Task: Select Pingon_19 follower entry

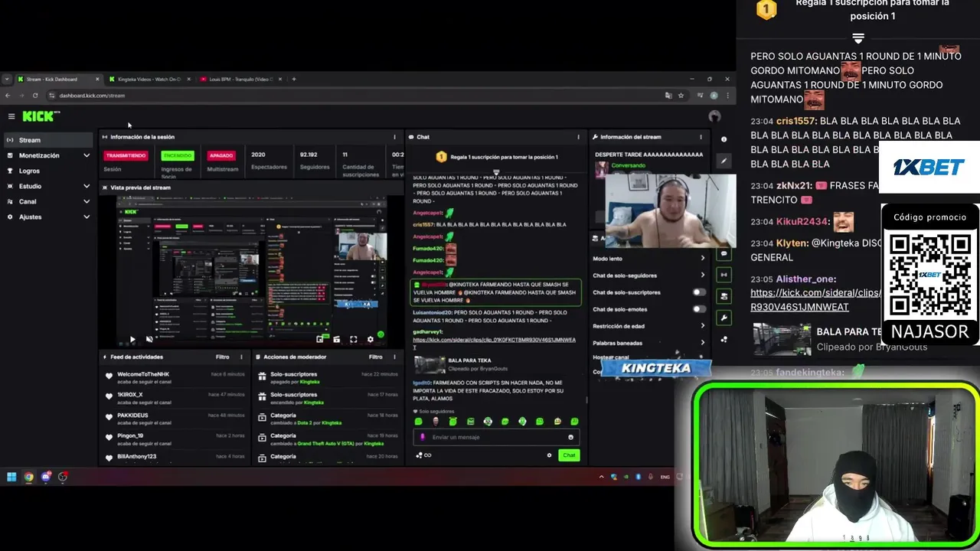Action: [x=175, y=439]
